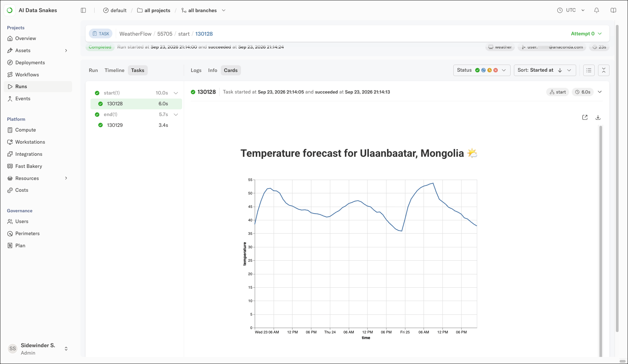
Task: Click the Workflows icon in sidebar
Action: coord(10,75)
